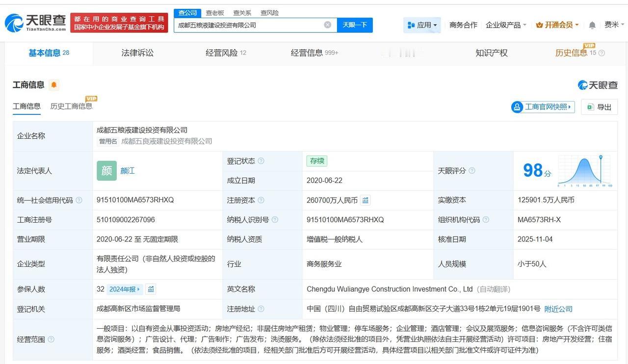Click the 98分 score value
Viewport: 628px width, 364px height.
pos(537,171)
